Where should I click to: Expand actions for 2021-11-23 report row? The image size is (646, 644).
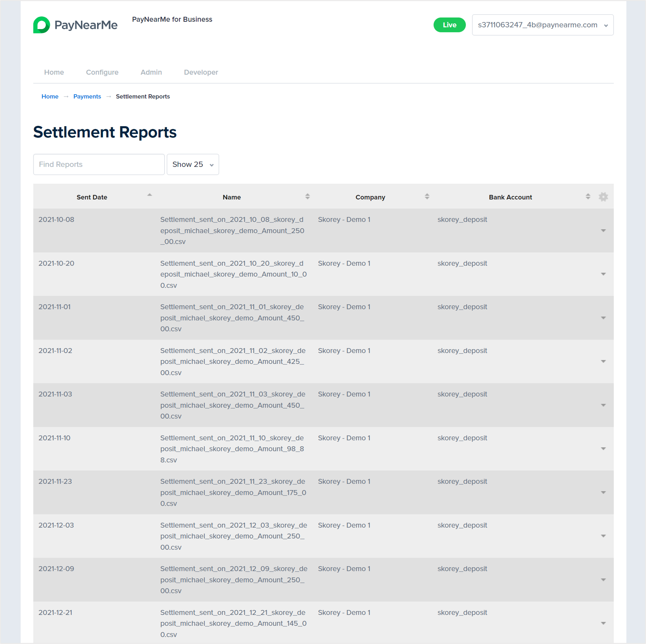[x=603, y=493]
